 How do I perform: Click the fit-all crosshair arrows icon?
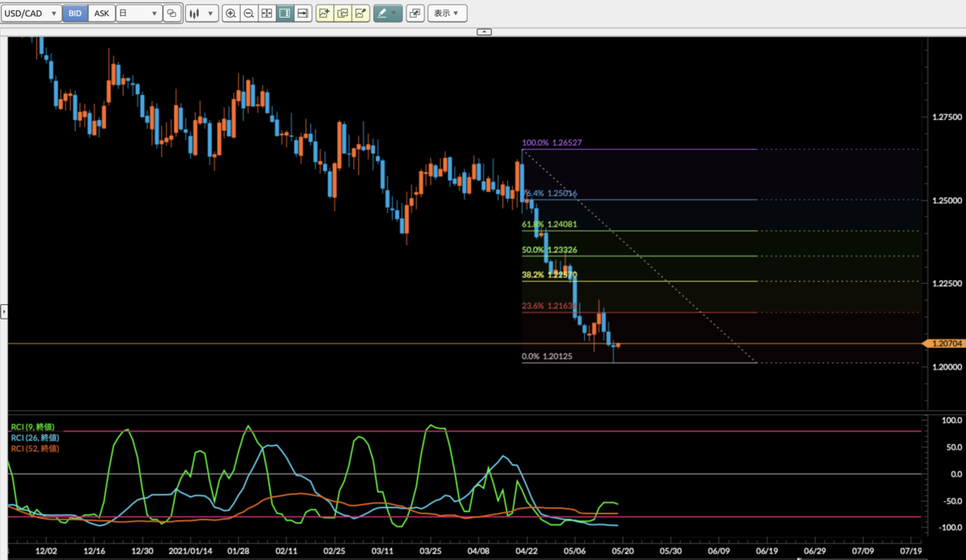(266, 14)
